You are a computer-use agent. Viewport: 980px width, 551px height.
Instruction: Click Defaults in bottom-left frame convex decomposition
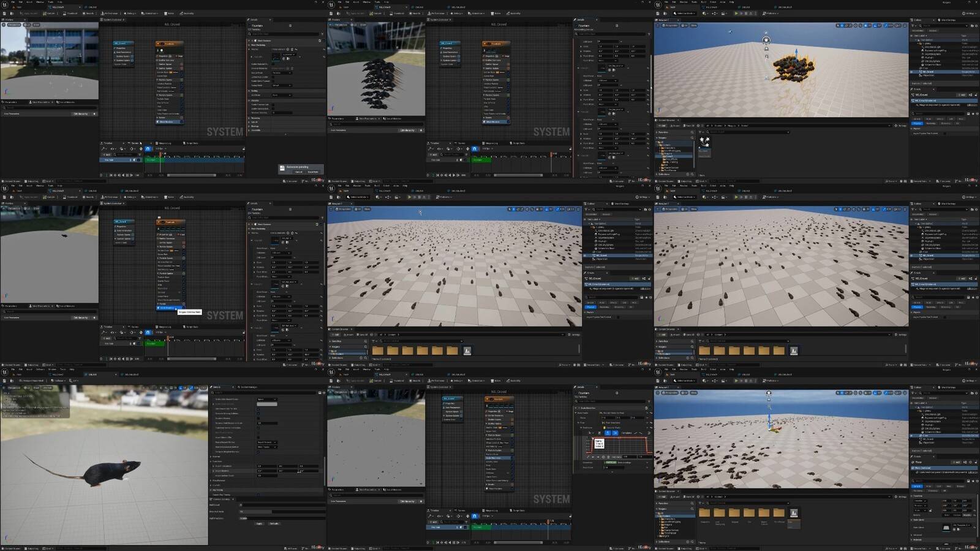click(x=274, y=523)
